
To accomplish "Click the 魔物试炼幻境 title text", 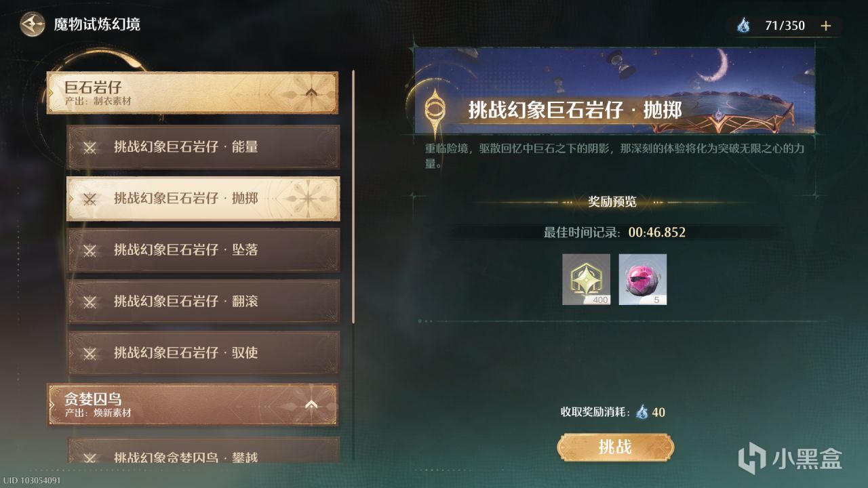I will (97, 25).
